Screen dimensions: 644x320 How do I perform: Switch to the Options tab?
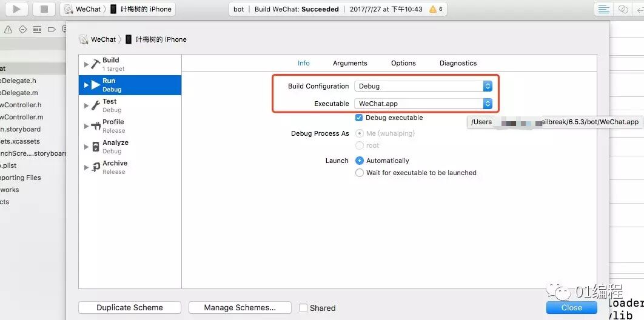(403, 63)
